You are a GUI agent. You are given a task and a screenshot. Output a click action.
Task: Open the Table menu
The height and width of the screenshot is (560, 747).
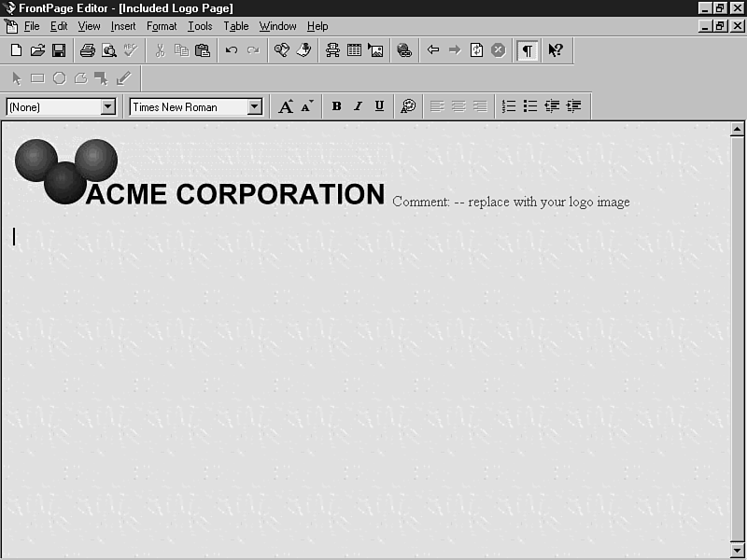pos(236,26)
